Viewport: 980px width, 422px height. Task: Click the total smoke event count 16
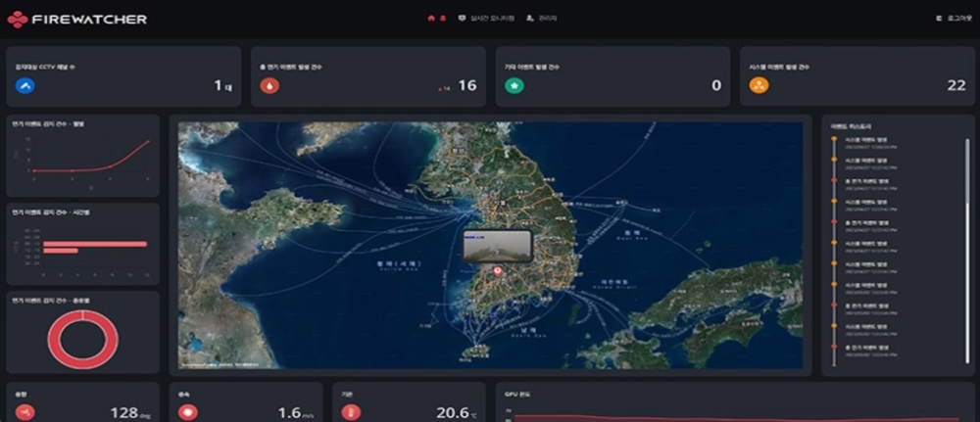tap(467, 86)
